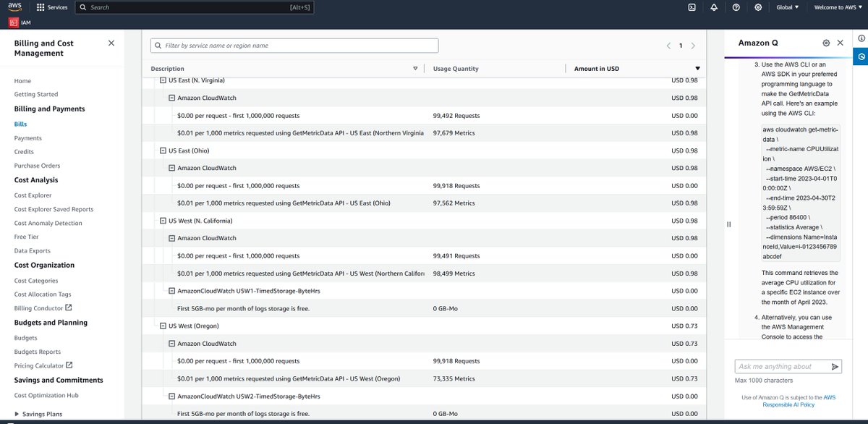Viewport: 868px width, 424px height.
Task: Open the AWS logo home link
Action: tap(15, 7)
